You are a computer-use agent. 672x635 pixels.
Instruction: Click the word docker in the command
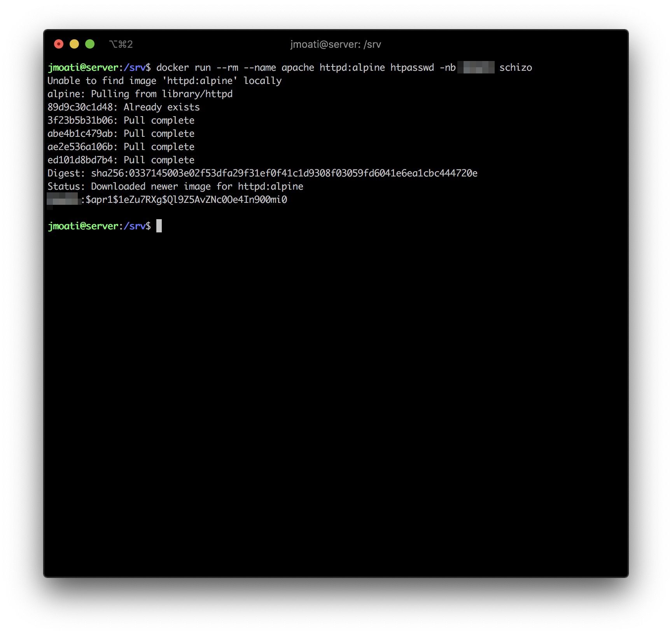coord(172,68)
